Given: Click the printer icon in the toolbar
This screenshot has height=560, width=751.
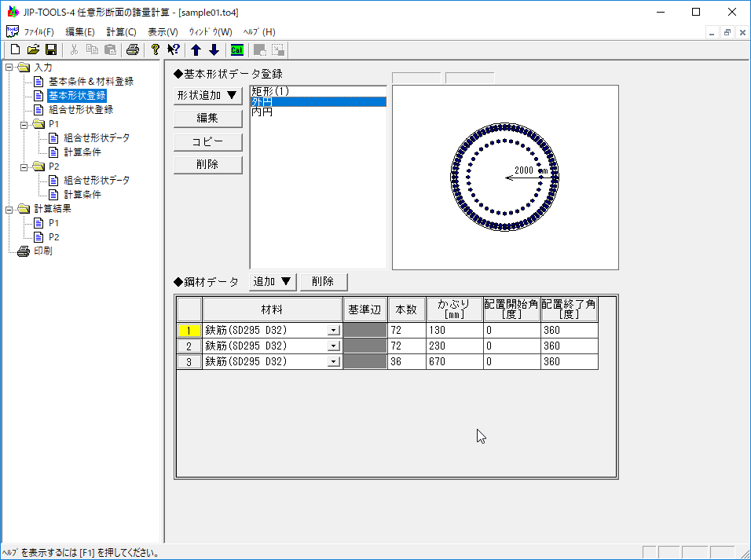Looking at the screenshot, I should point(133,50).
